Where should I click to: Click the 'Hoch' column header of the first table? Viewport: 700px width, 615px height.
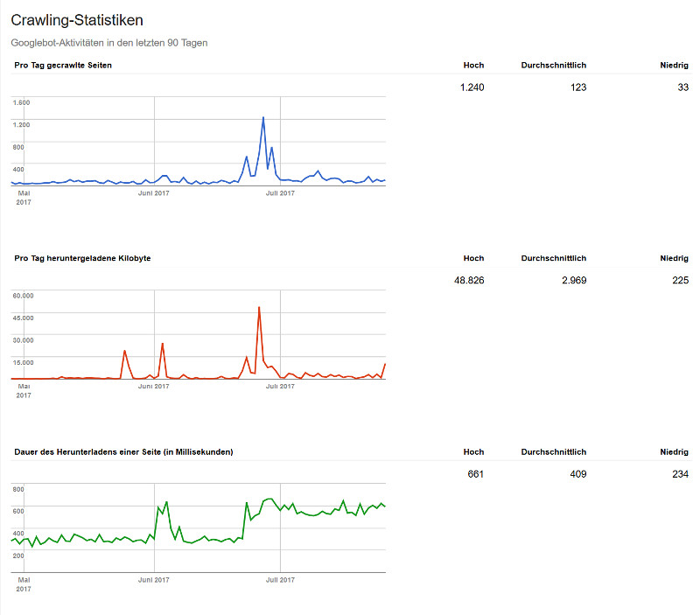pos(473,65)
